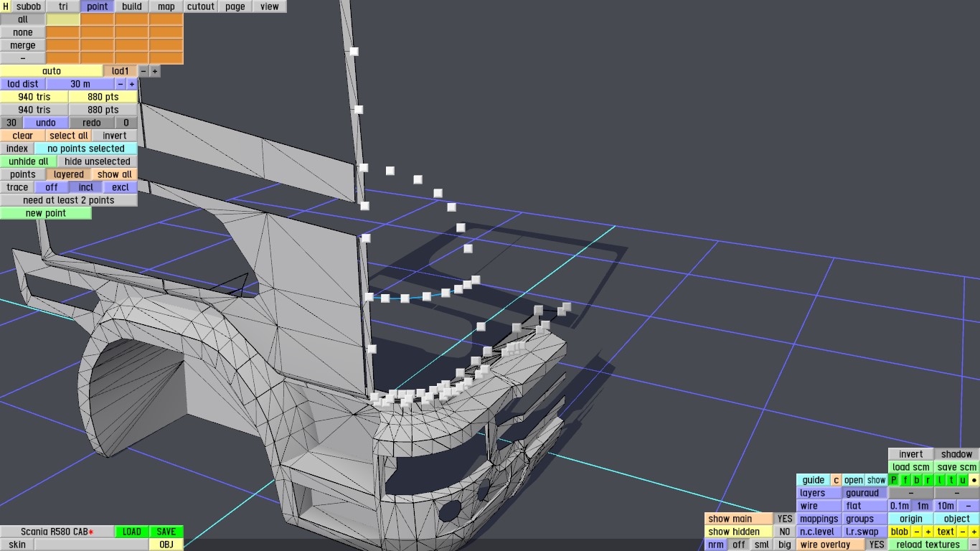Set grid size to 10m
The width and height of the screenshot is (980, 551).
click(x=946, y=506)
